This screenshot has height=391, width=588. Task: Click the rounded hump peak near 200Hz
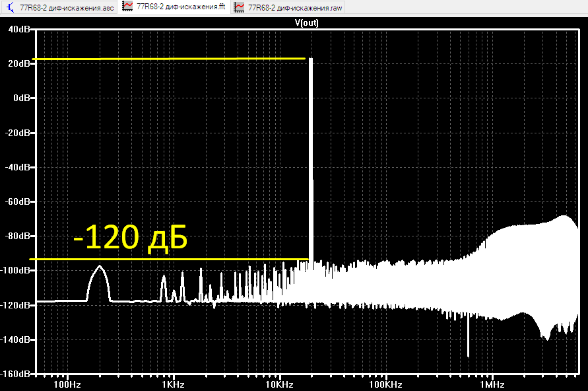click(x=100, y=267)
